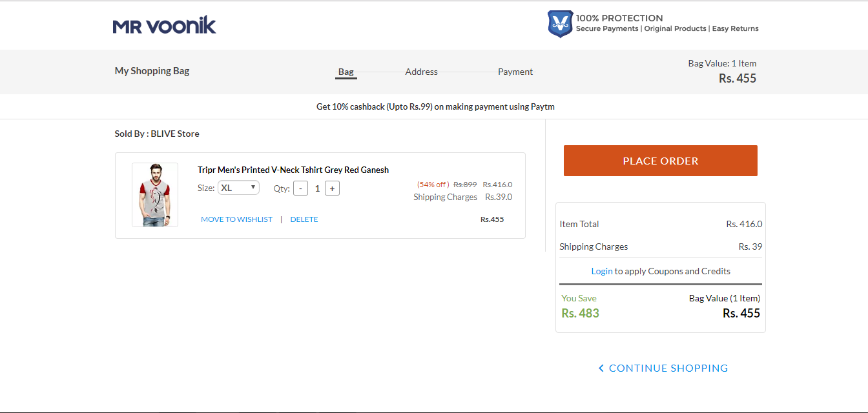The width and height of the screenshot is (868, 413).
Task: Click the Place Order button
Action: pyautogui.click(x=661, y=161)
